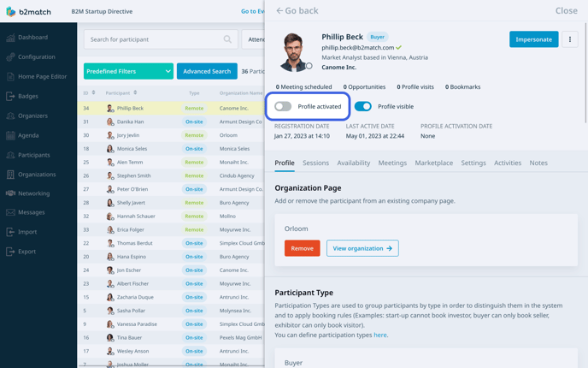Open the three-dot more options menu
Image resolution: width=588 pixels, height=368 pixels.
(569, 39)
